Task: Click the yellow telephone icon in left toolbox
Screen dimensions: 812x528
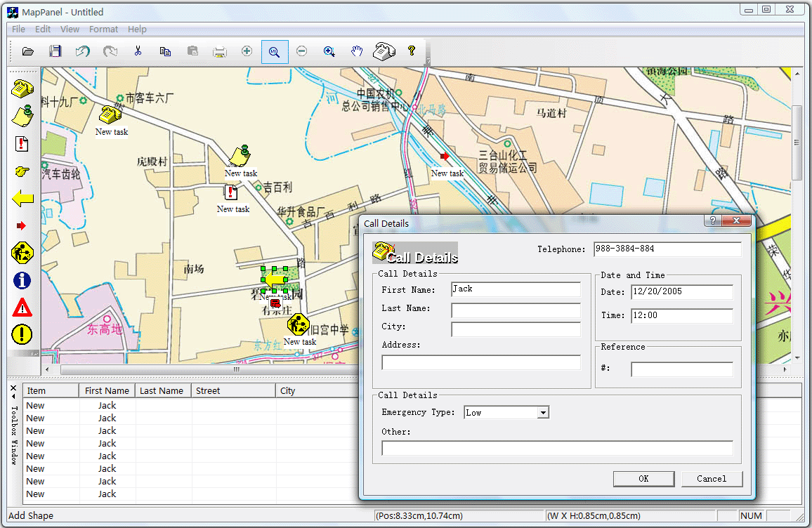Action: [x=22, y=88]
